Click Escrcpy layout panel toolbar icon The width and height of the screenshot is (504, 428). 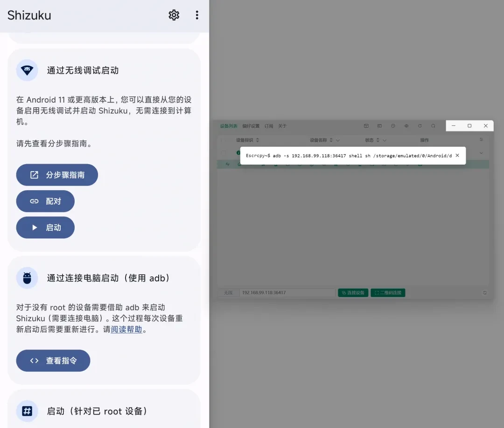click(366, 126)
